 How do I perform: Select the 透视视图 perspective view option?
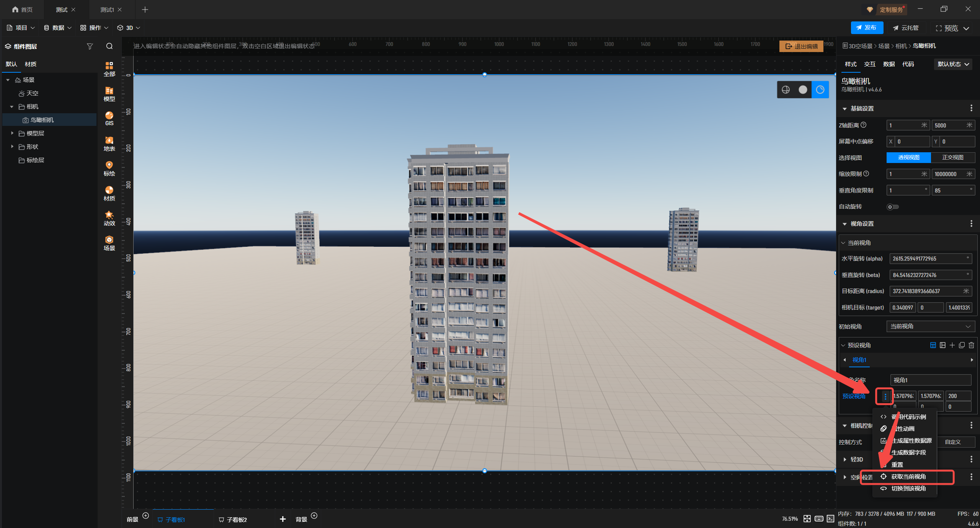(908, 158)
